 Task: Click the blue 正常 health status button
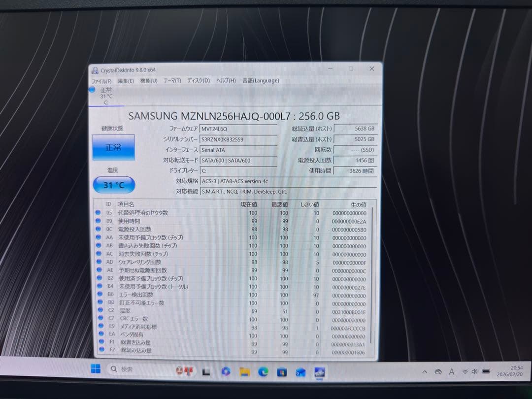[114, 146]
